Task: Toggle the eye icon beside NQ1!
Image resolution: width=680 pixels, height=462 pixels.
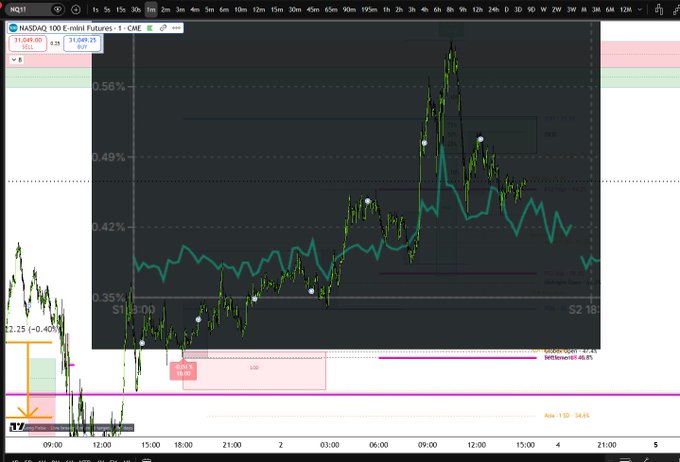Action: click(x=58, y=9)
